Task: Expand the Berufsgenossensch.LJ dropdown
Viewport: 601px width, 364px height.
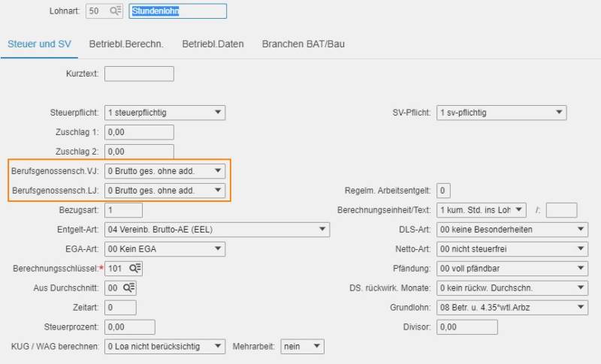Action: [165, 190]
